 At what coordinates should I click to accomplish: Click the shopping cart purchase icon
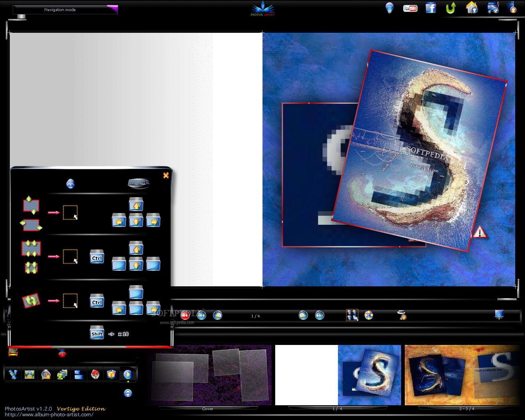click(493, 8)
